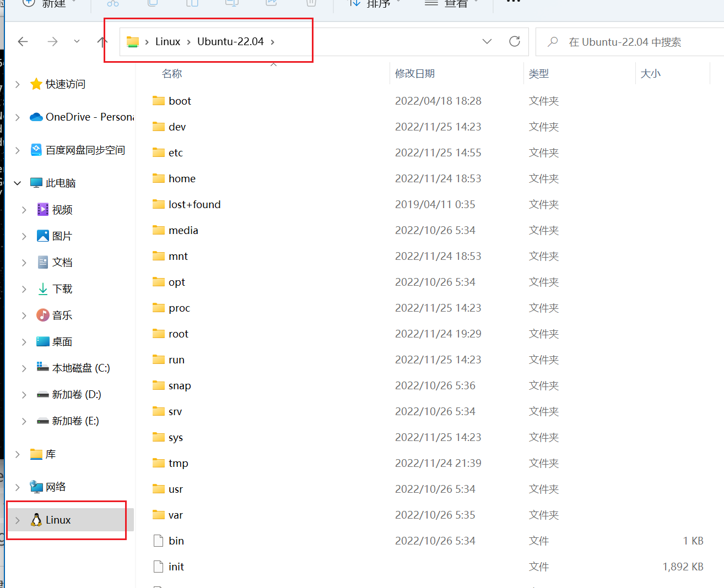Open 图片 folder icon in sidebar

[43, 236]
